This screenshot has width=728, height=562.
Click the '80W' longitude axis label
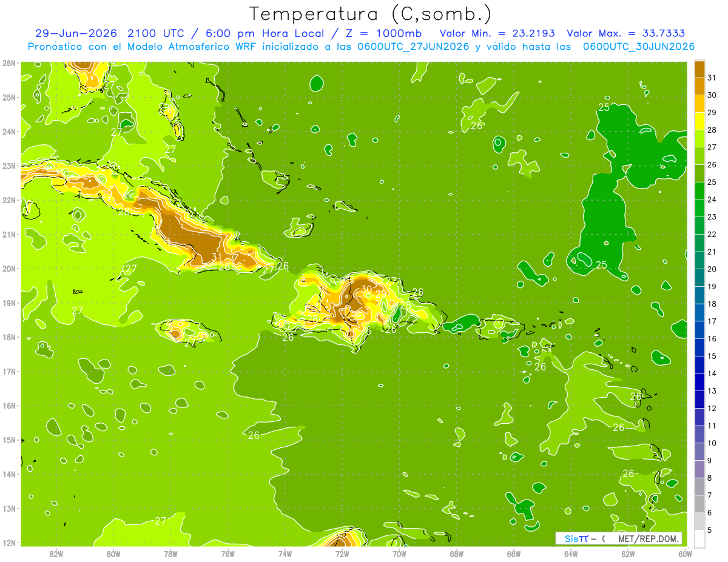(113, 554)
